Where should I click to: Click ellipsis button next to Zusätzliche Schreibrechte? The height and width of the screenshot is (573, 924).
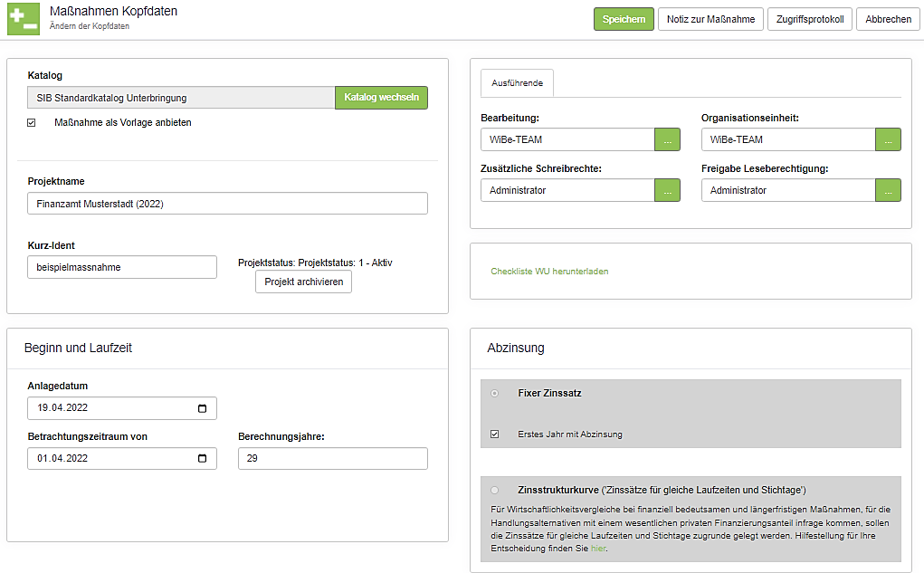(x=667, y=190)
